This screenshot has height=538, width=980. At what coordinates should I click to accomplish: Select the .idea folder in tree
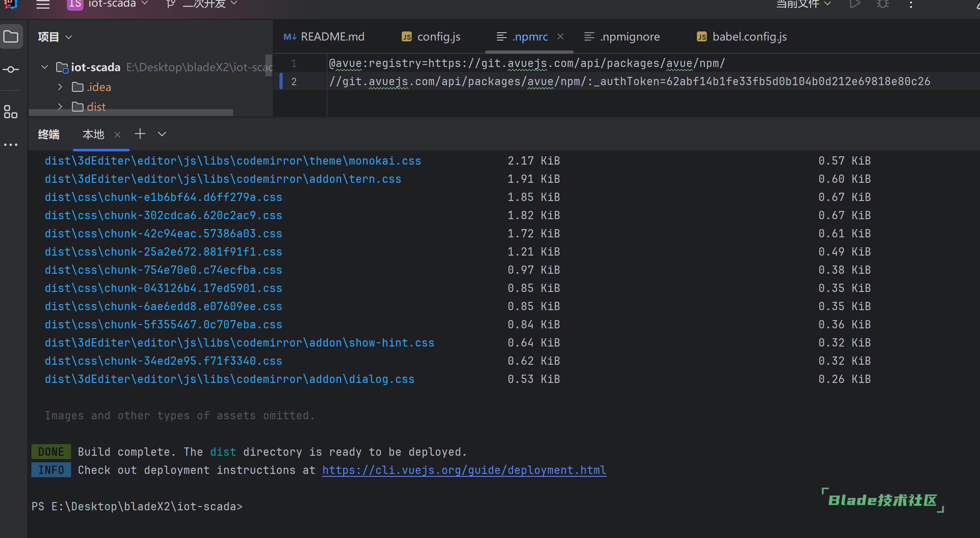(99, 87)
